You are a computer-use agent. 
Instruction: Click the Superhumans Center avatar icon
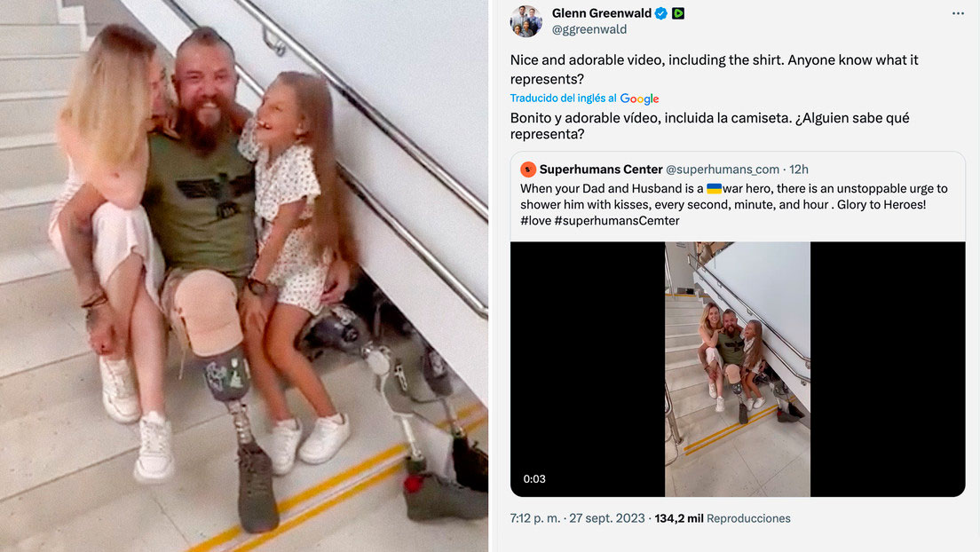(x=528, y=170)
